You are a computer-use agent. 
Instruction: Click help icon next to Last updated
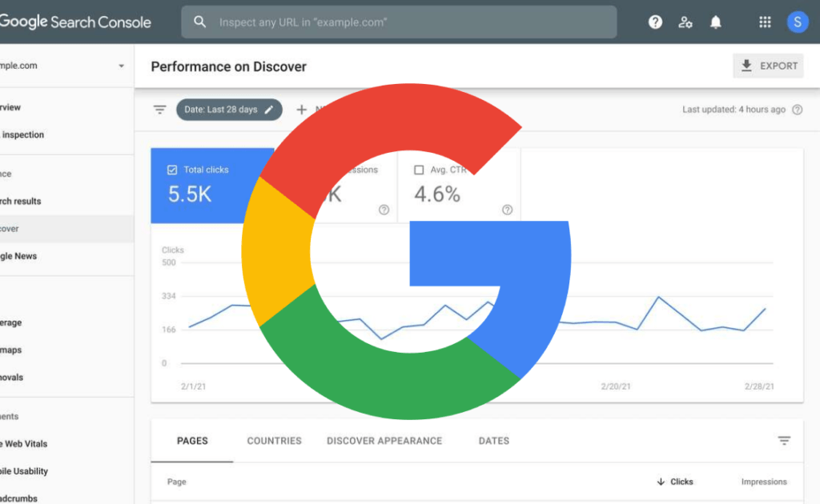point(797,110)
